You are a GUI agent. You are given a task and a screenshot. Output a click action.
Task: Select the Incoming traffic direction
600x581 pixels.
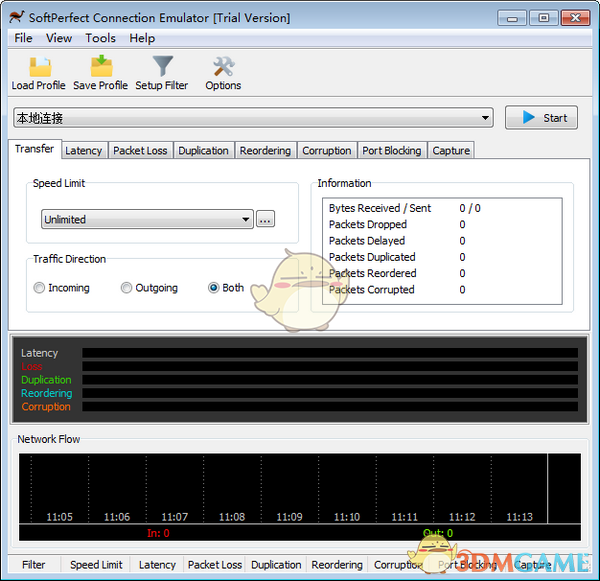point(62,288)
